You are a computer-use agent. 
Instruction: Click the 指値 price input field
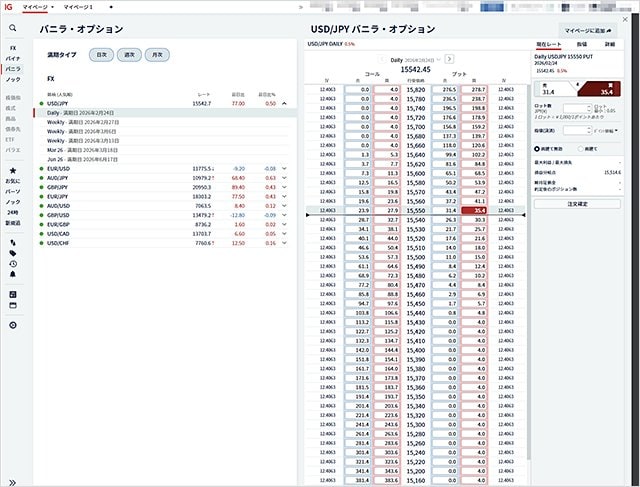(575, 131)
